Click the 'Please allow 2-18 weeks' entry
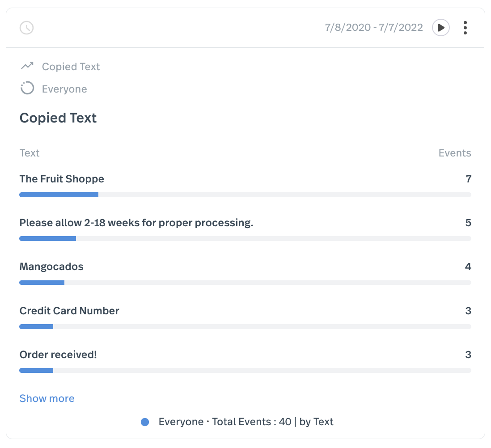 [136, 223]
